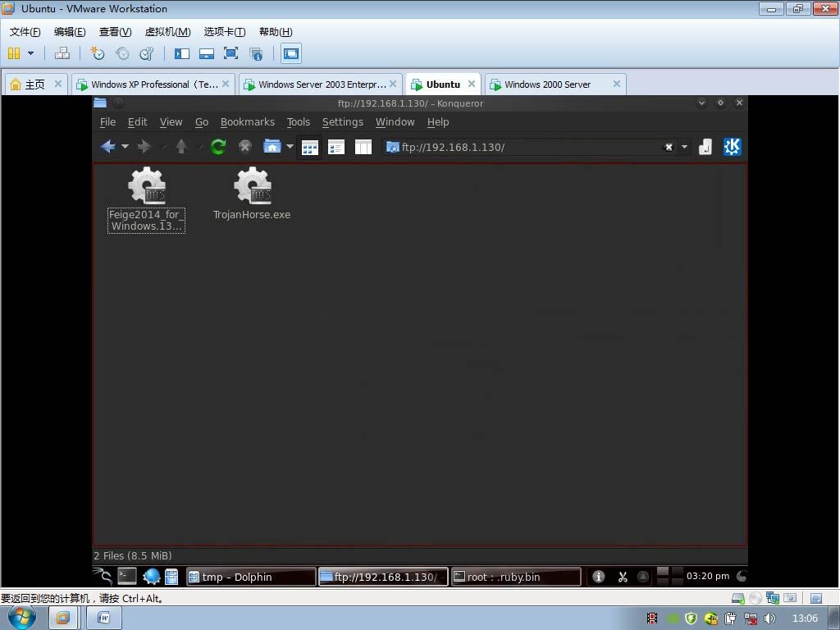Open VMware 文件(F) menu

(25, 32)
